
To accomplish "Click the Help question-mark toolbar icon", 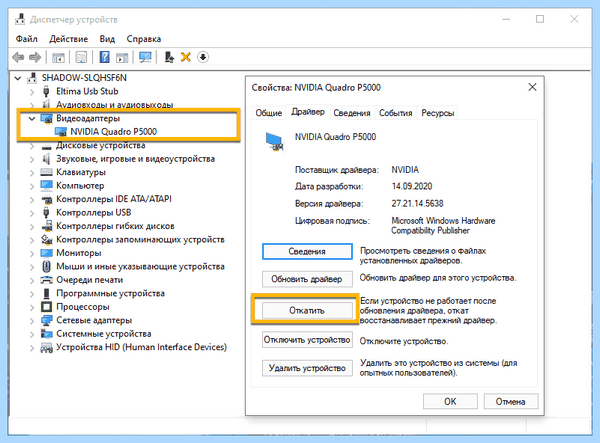I will [104, 57].
